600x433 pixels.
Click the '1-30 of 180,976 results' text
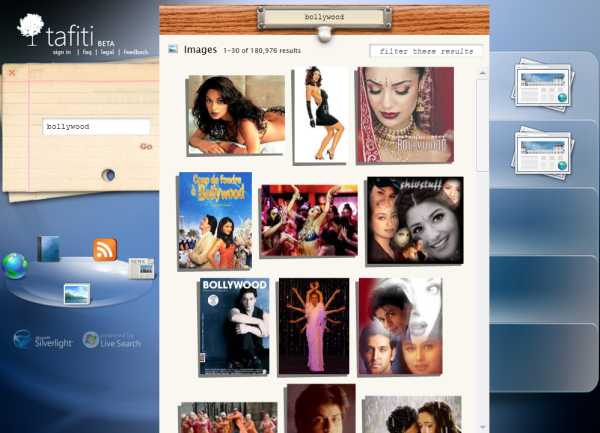tap(262, 50)
